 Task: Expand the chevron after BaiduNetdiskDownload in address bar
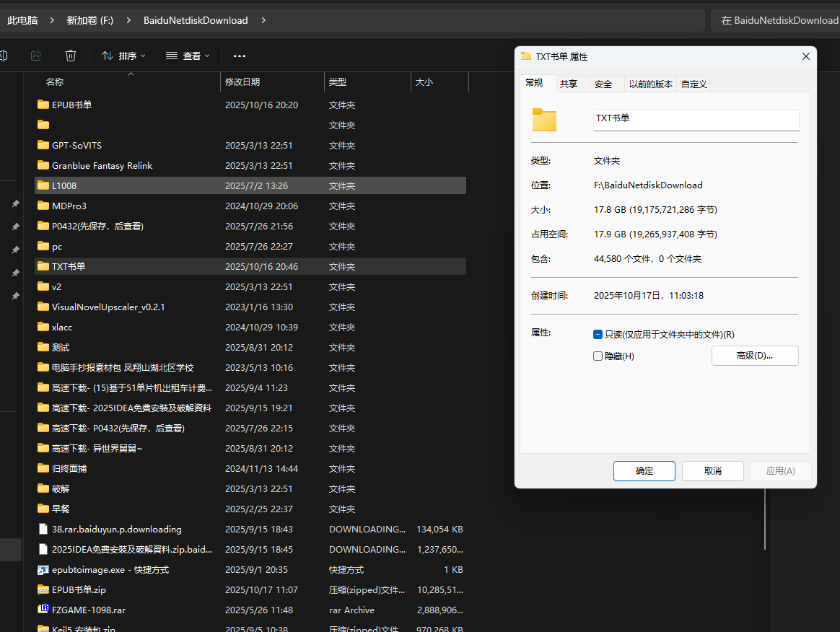(263, 20)
